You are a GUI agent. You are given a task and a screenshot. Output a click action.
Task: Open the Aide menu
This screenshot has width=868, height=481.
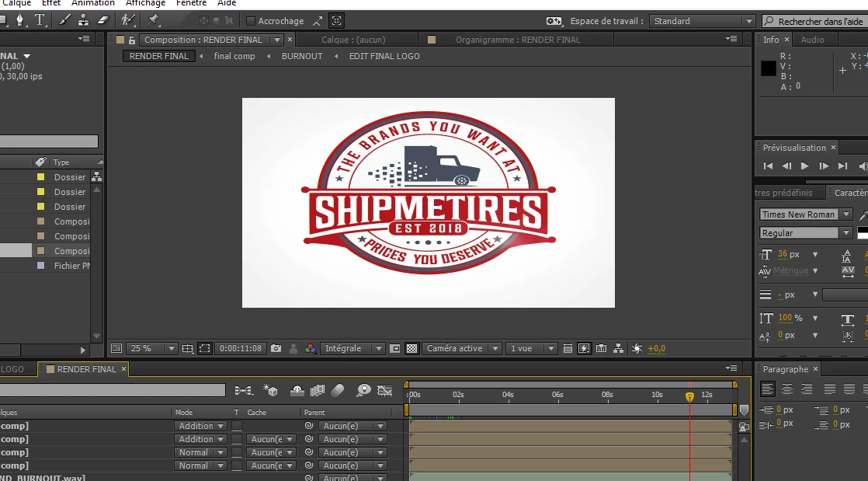(227, 3)
